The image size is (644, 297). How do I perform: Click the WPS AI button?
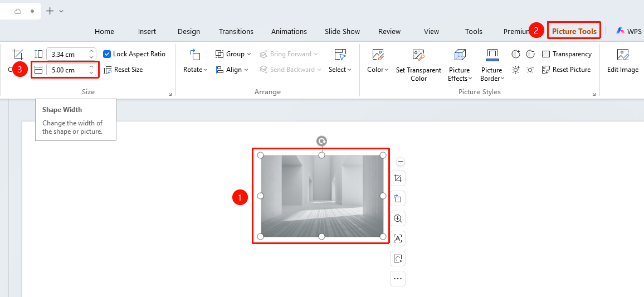630,31
